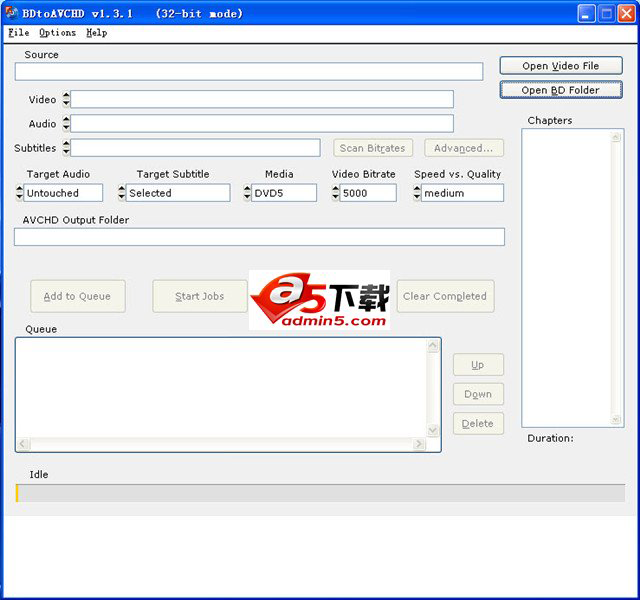This screenshot has height=600, width=640.
Task: Click the Scan Bitrates button
Action: [x=373, y=148]
